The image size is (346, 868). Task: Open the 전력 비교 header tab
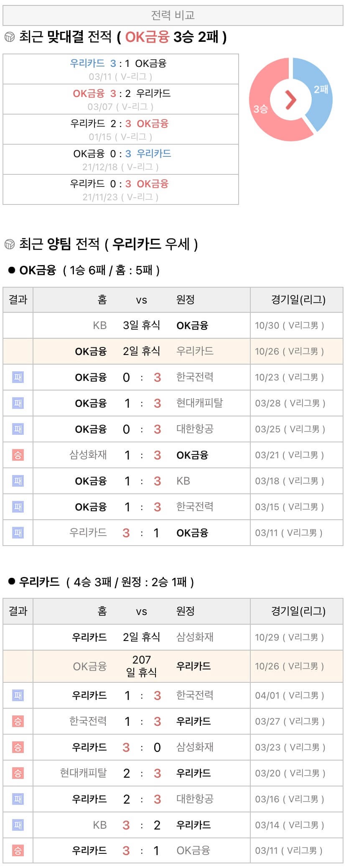pos(173,15)
